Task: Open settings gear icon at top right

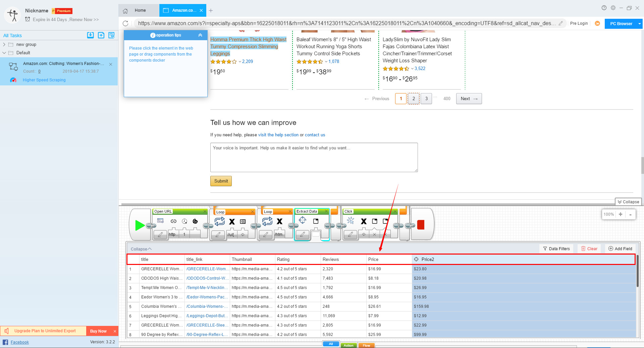Action: click(x=613, y=8)
